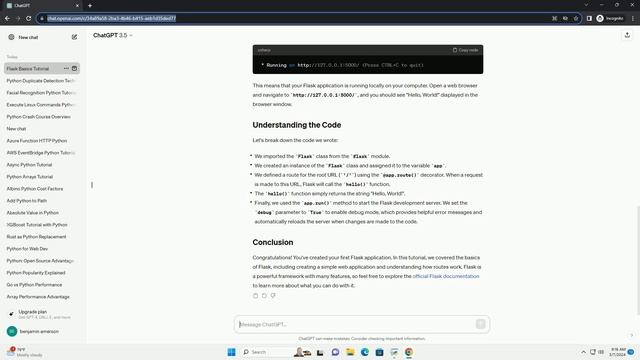This screenshot has width=640, height=360.
Task: Open the chat app taskbar icon
Action: click(x=335, y=352)
